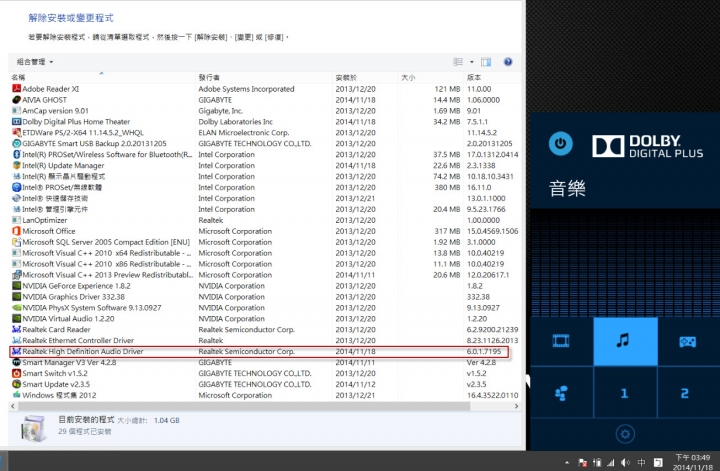Click horizontal scrollbar left arrow
This screenshot has height=471, width=720.
[x=13, y=406]
